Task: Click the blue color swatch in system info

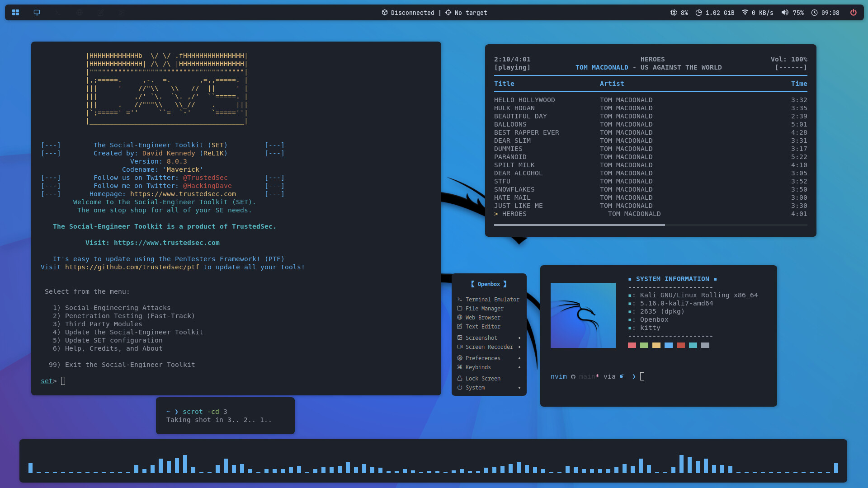Action: tap(669, 345)
